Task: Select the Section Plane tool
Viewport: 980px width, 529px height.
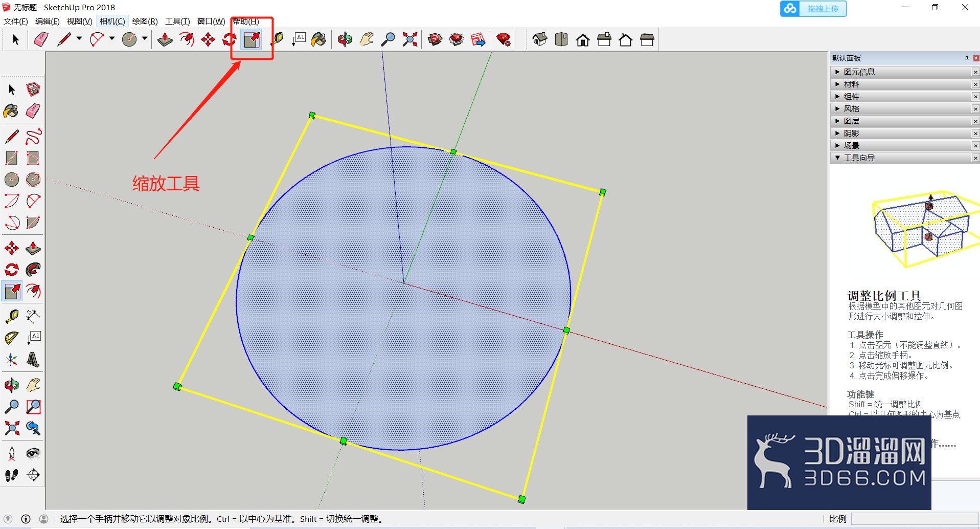Action: point(33,475)
